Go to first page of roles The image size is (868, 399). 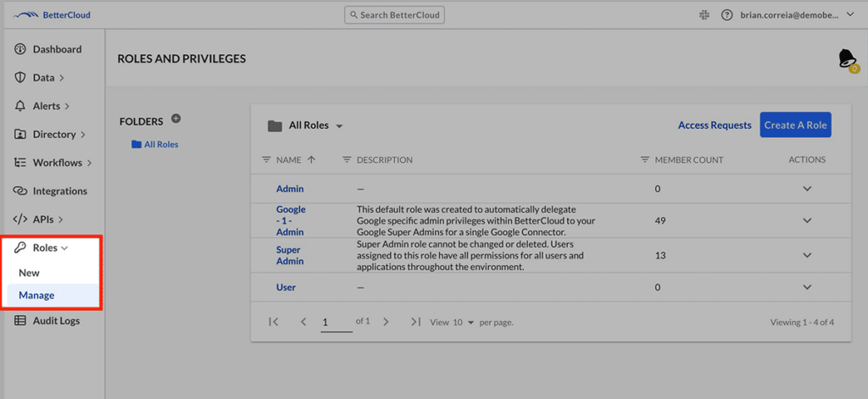(273, 322)
